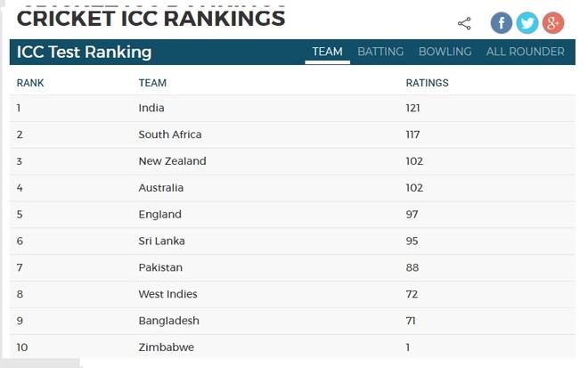Click the horizontal scrollbar thumb at bottom
This screenshot has width=588, height=368.
(40, 364)
